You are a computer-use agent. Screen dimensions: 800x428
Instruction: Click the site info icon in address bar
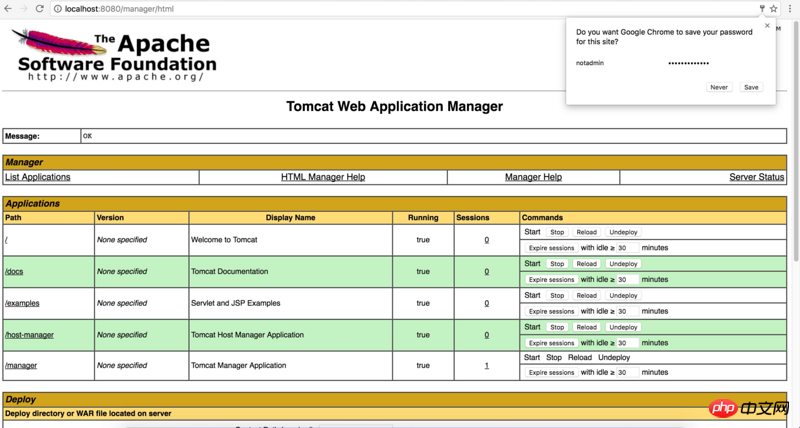pyautogui.click(x=58, y=9)
